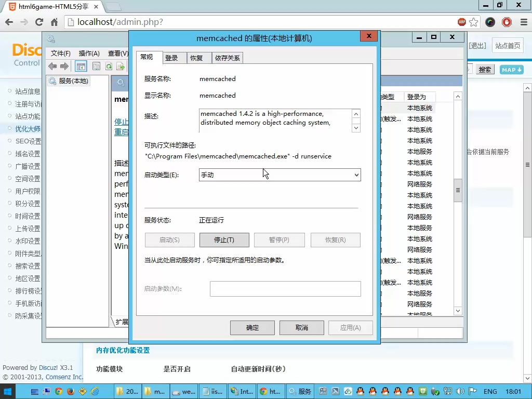Viewport: 532px width, 399px height.
Task: Click the back arrow in Services toolbar
Action: [x=52, y=66]
